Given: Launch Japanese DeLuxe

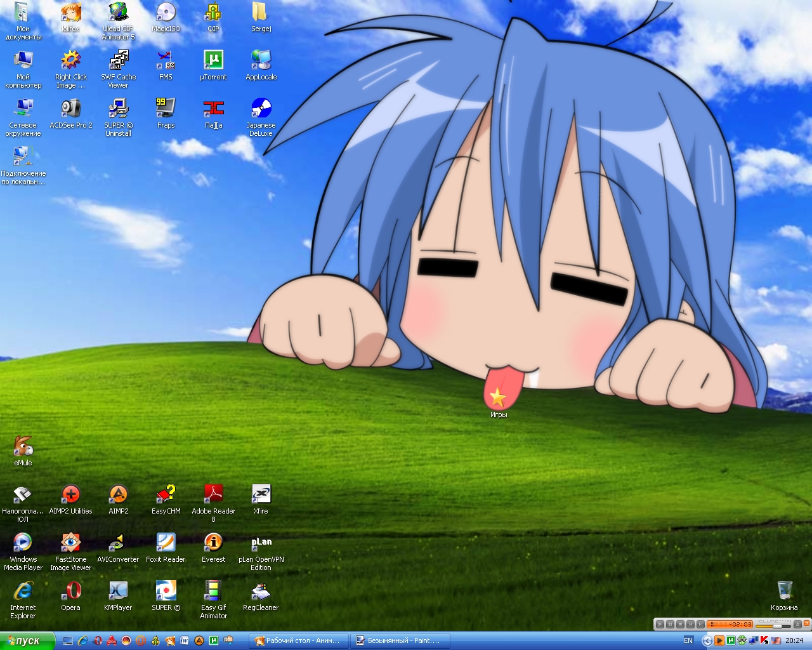Looking at the screenshot, I should (261, 117).
